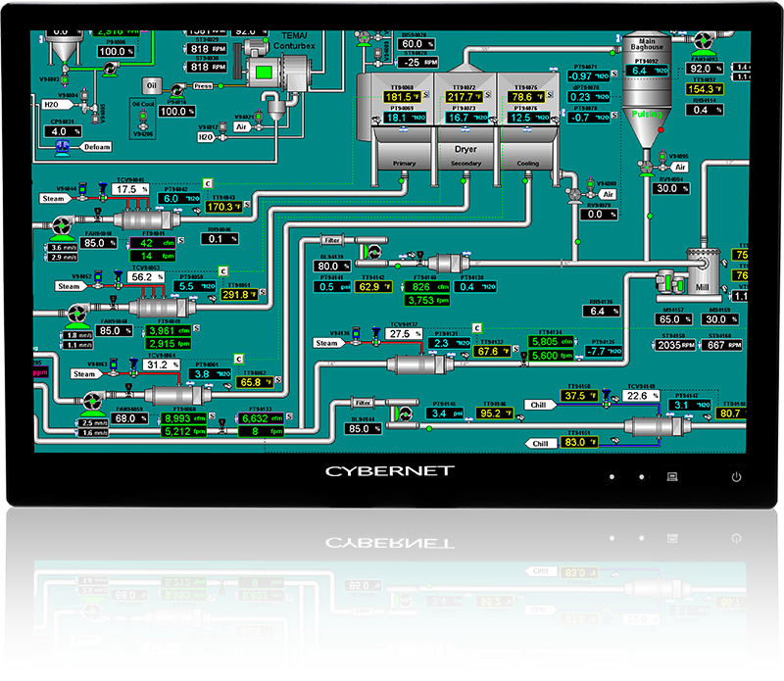Select the air valve V94095 icon
Viewport: 784px width, 681px height.
pyautogui.click(x=663, y=157)
